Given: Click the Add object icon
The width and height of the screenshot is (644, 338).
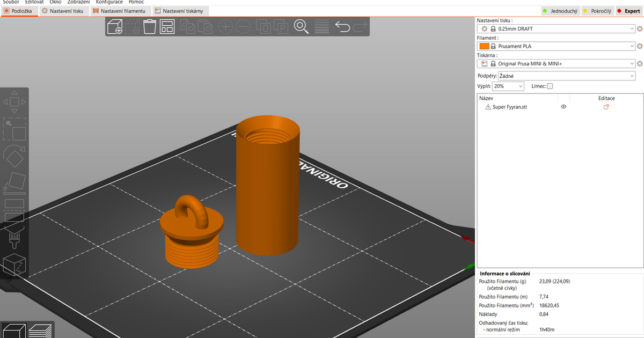Looking at the screenshot, I should click(114, 26).
